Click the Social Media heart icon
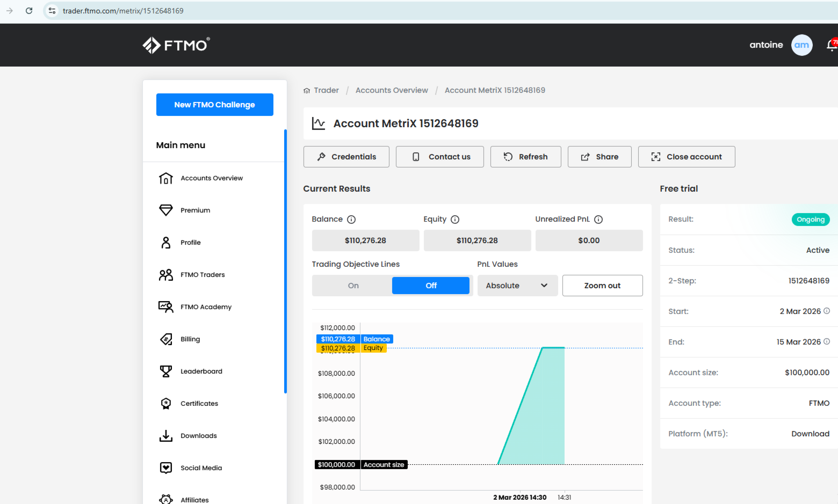Image resolution: width=838 pixels, height=504 pixels. (x=166, y=468)
